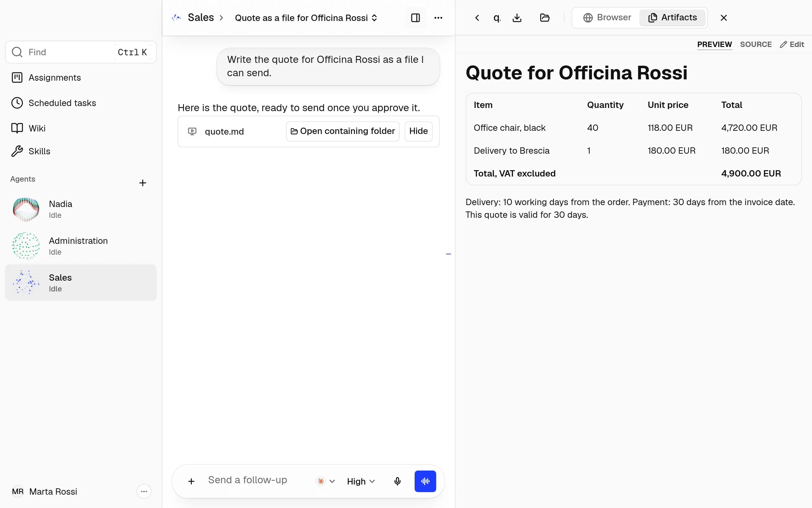Viewport: 812px width, 508px height.
Task: Edit the quote with the pencil button
Action: pos(792,44)
